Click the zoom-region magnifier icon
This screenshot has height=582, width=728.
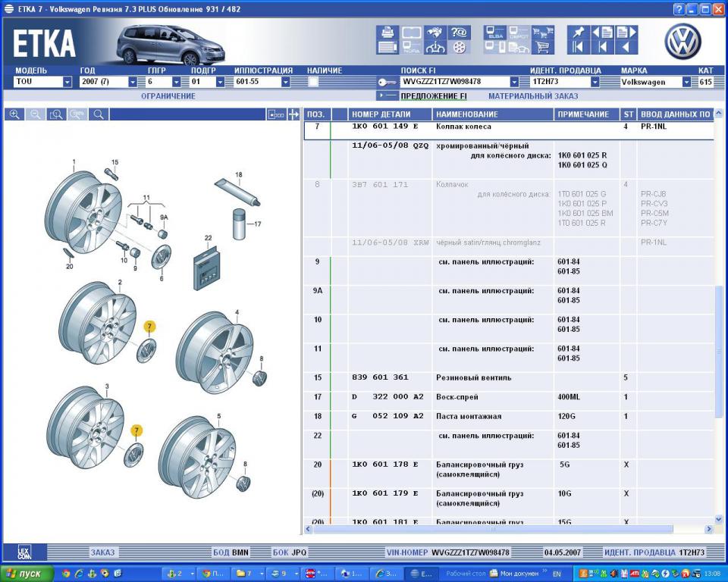pos(56,114)
